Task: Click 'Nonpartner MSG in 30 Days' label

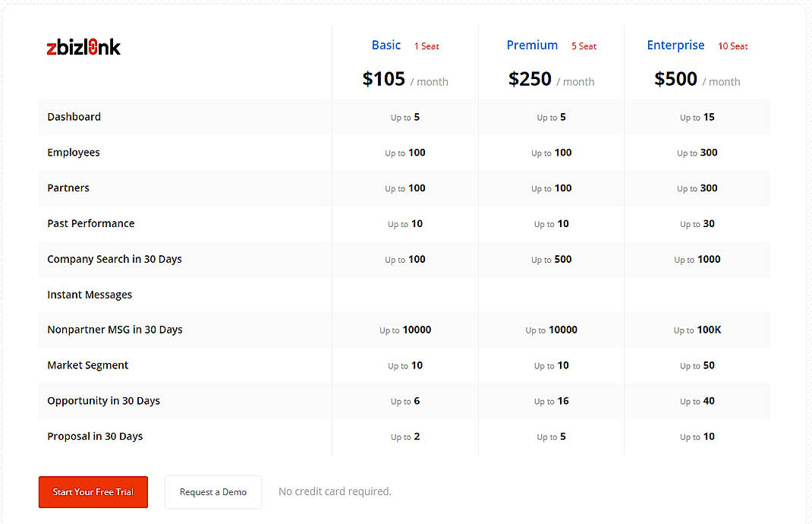Action: pyautogui.click(x=115, y=330)
